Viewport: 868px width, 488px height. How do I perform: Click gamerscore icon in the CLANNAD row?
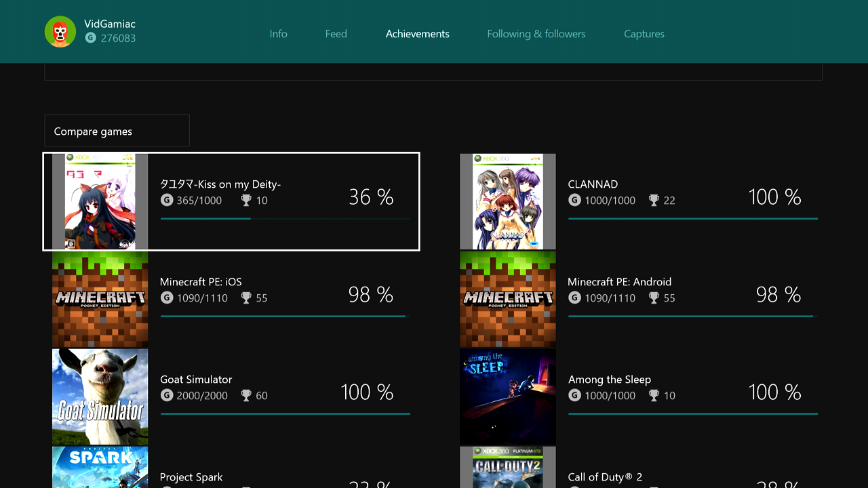pos(574,200)
